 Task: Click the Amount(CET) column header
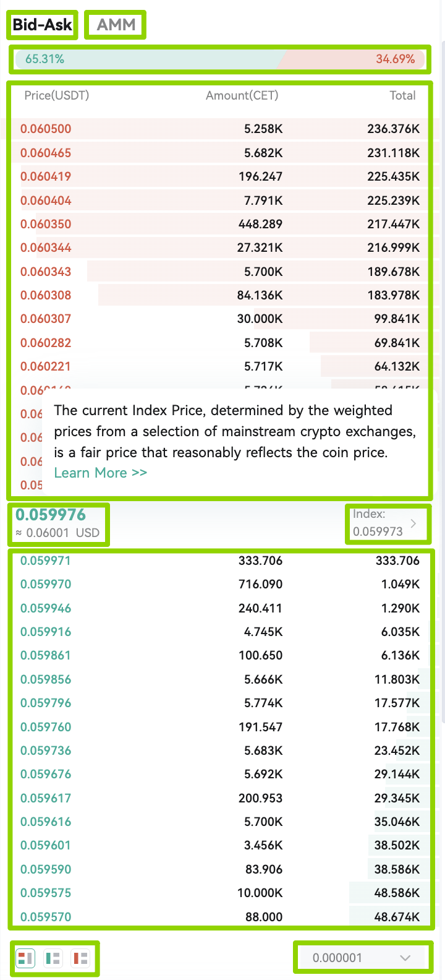242,95
